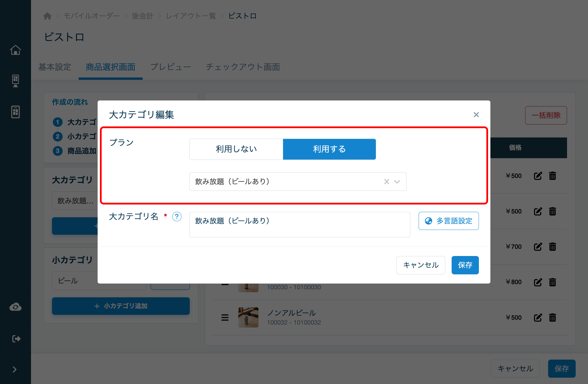This screenshot has height=384, width=588.
Task: Switch to the プレビュー tab
Action: pos(171,67)
